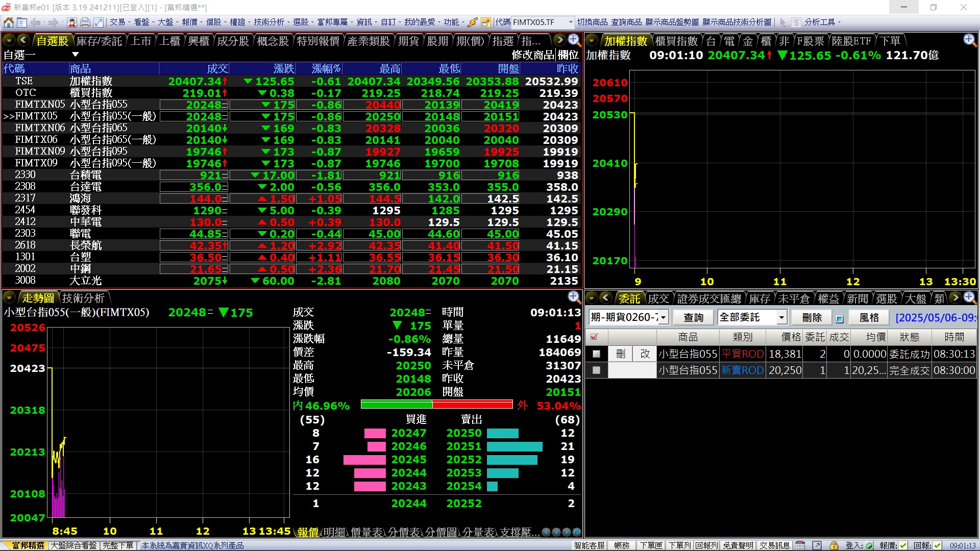980x551 pixels.
Task: Click the 下單匣 status bar button
Action: [x=651, y=545]
